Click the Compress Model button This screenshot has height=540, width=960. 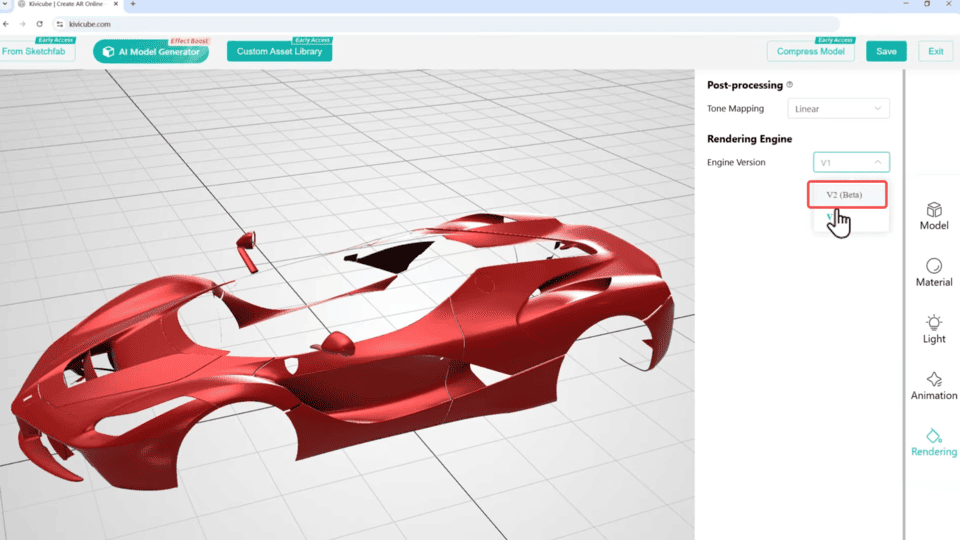(811, 51)
